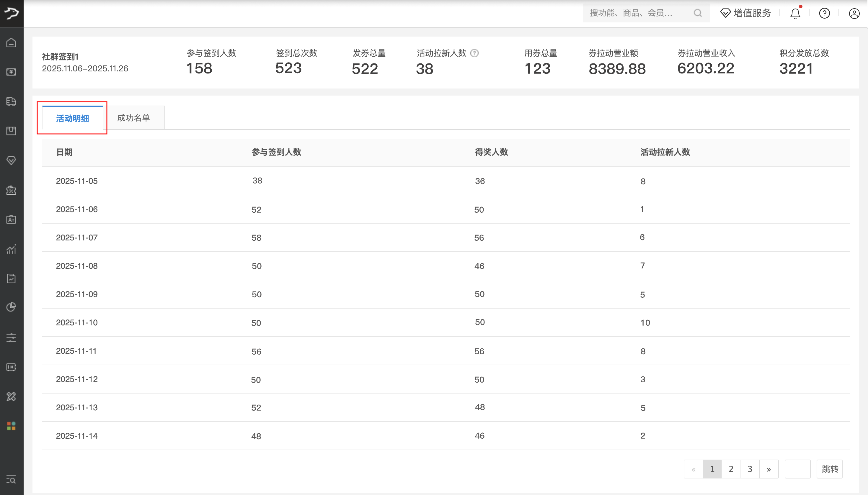Viewport: 868px width, 495px height.
Task: Select the 活动明细 tab
Action: (72, 118)
